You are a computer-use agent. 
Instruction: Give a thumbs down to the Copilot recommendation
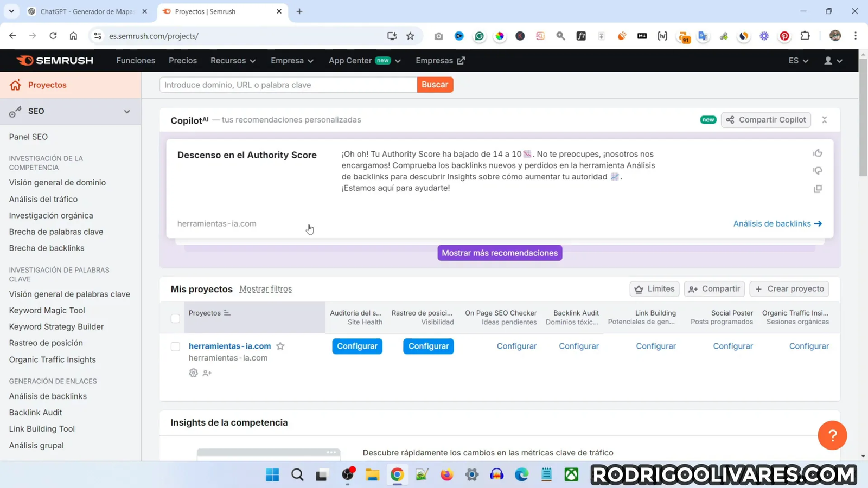click(x=818, y=170)
